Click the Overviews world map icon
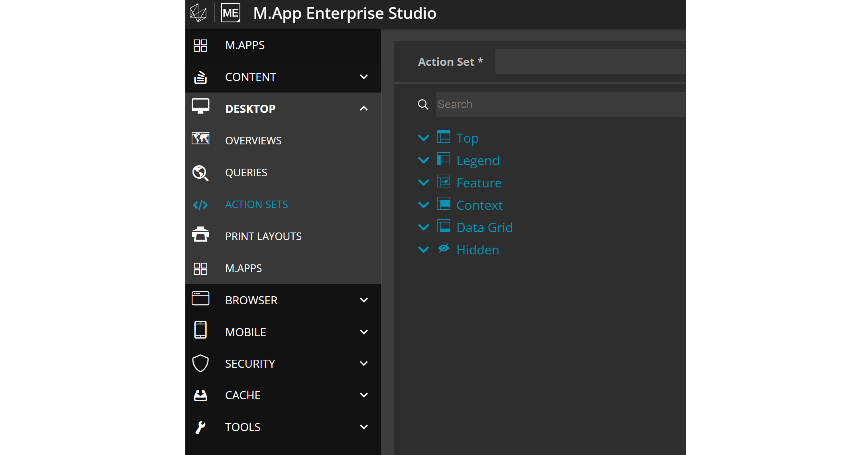The image size is (868, 455). (x=200, y=139)
